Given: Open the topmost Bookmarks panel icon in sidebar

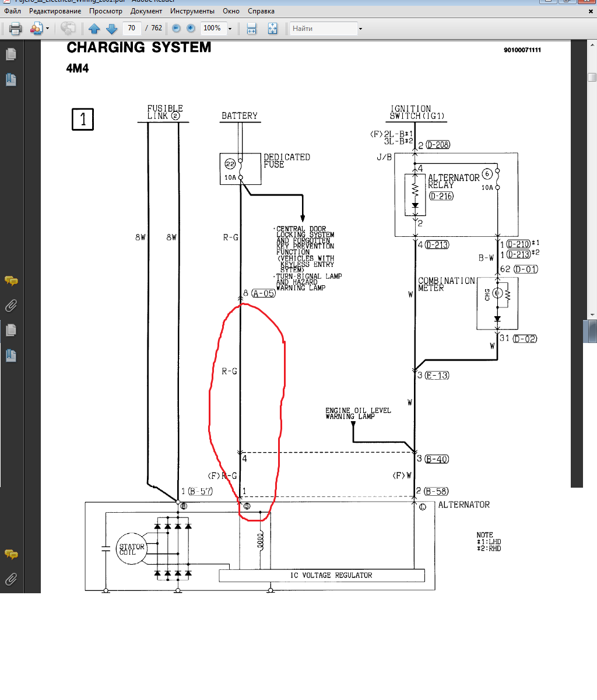Looking at the screenshot, I should tap(10, 79).
